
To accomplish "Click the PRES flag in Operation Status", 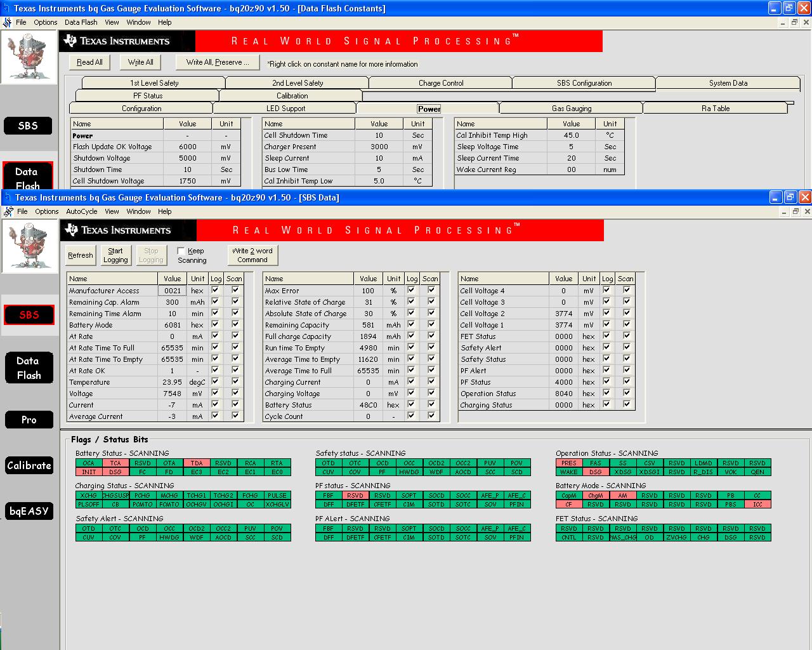I will (x=569, y=463).
